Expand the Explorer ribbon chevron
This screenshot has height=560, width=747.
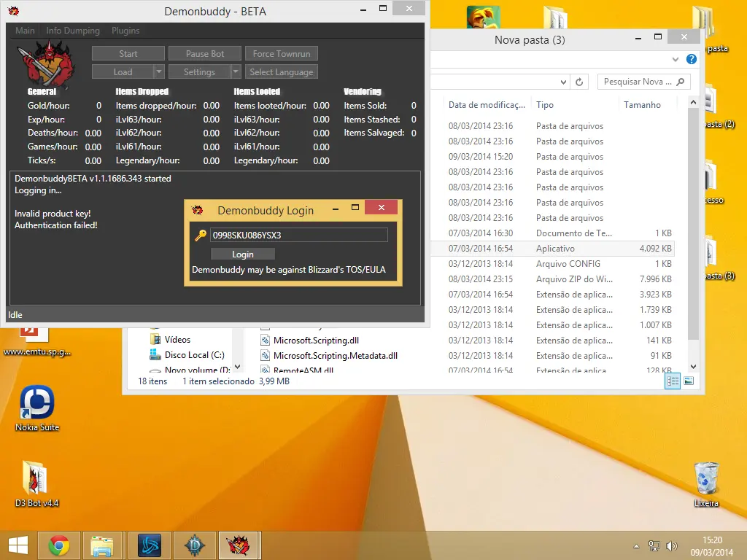[x=676, y=60]
